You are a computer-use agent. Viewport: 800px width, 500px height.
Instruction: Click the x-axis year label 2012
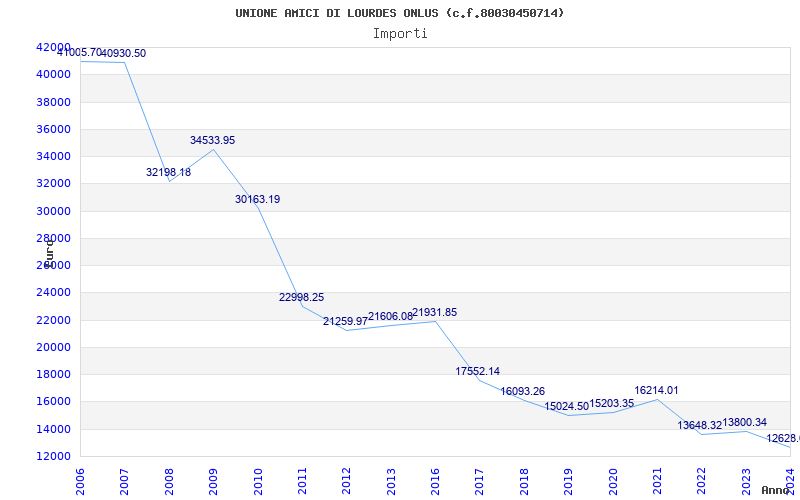point(346,482)
